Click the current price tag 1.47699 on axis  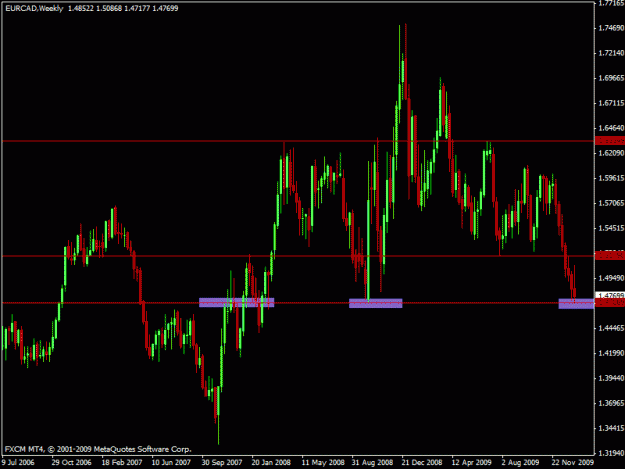pos(610,295)
